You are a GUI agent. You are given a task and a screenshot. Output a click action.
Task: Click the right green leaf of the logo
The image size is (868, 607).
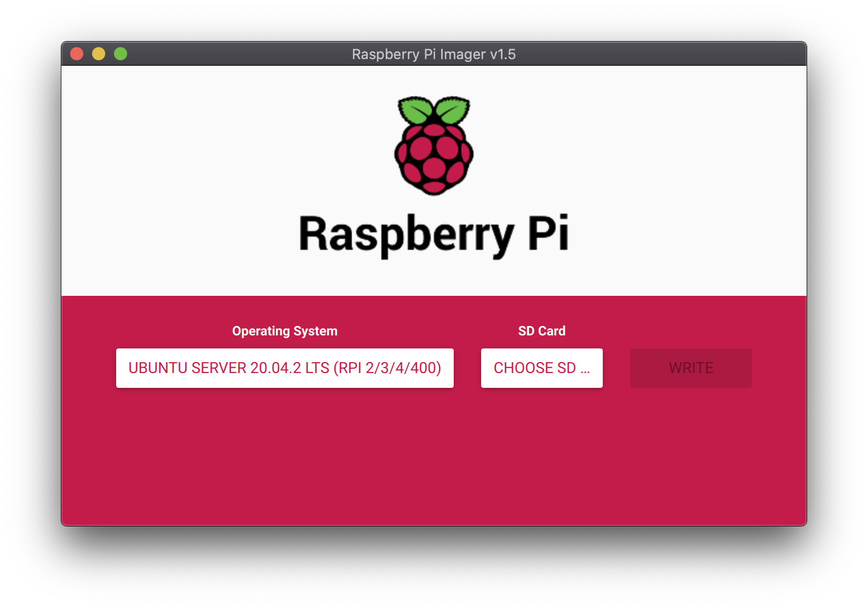(x=453, y=110)
